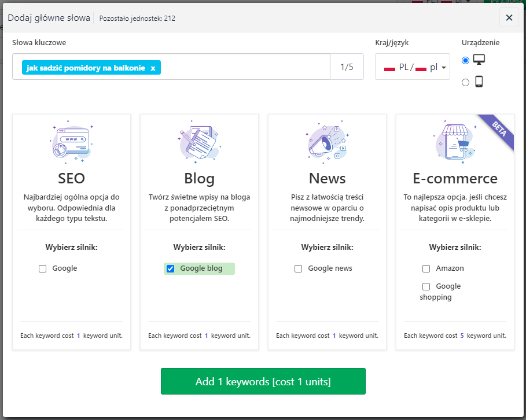Click the 'Dodaj główne słowa' dialog title

(49, 18)
